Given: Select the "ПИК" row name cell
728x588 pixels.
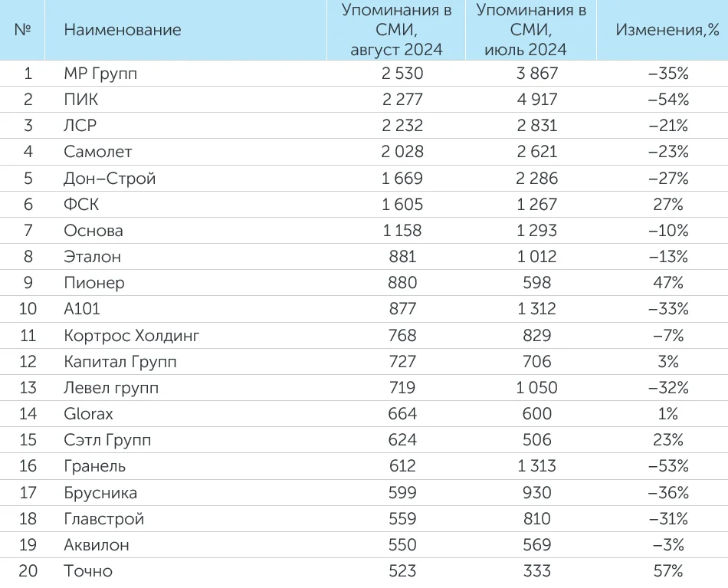Looking at the screenshot, I should pos(81,100).
